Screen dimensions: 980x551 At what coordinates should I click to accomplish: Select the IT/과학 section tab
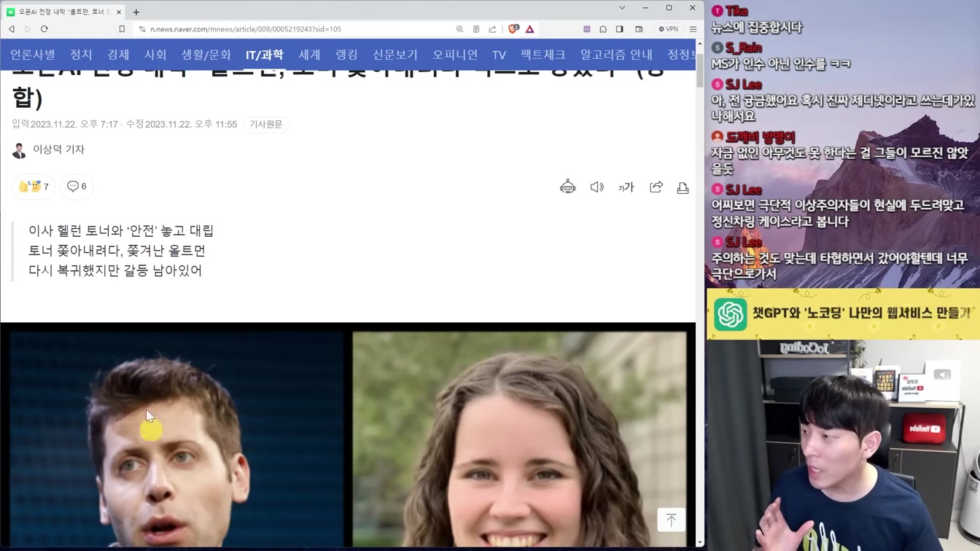(x=264, y=55)
